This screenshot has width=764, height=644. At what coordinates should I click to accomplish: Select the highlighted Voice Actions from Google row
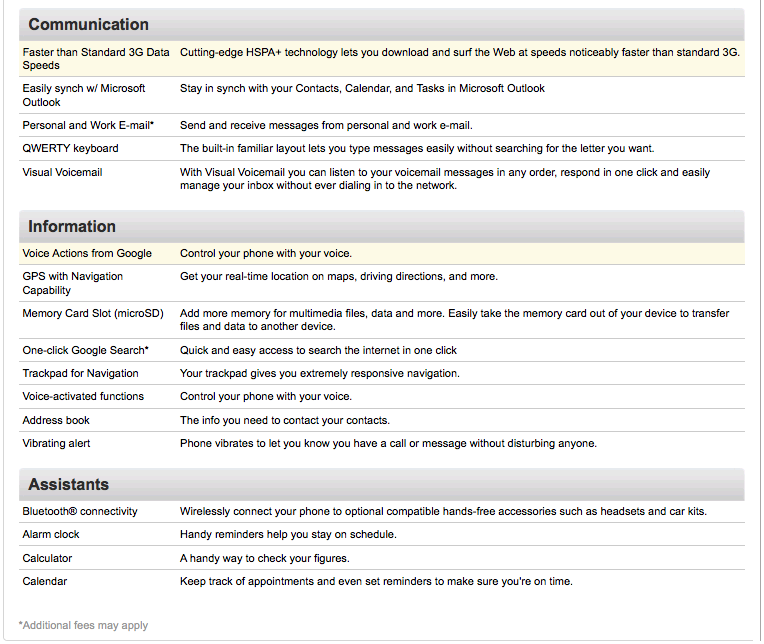click(382, 253)
